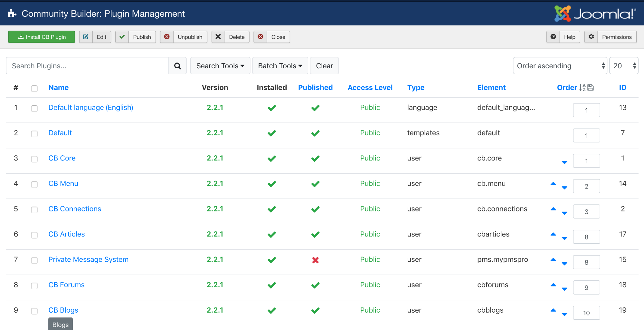This screenshot has height=330, width=644.
Task: Open the Search Tools dropdown
Action: pos(220,66)
